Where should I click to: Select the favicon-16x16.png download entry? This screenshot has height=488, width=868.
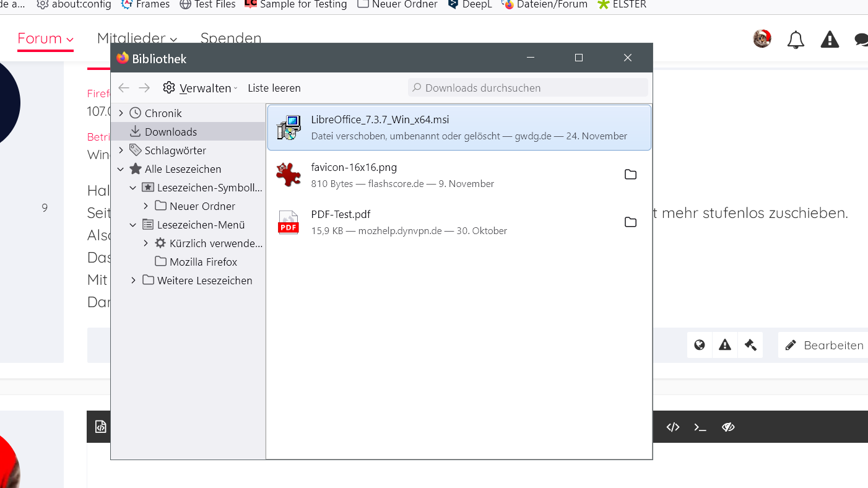click(x=459, y=175)
